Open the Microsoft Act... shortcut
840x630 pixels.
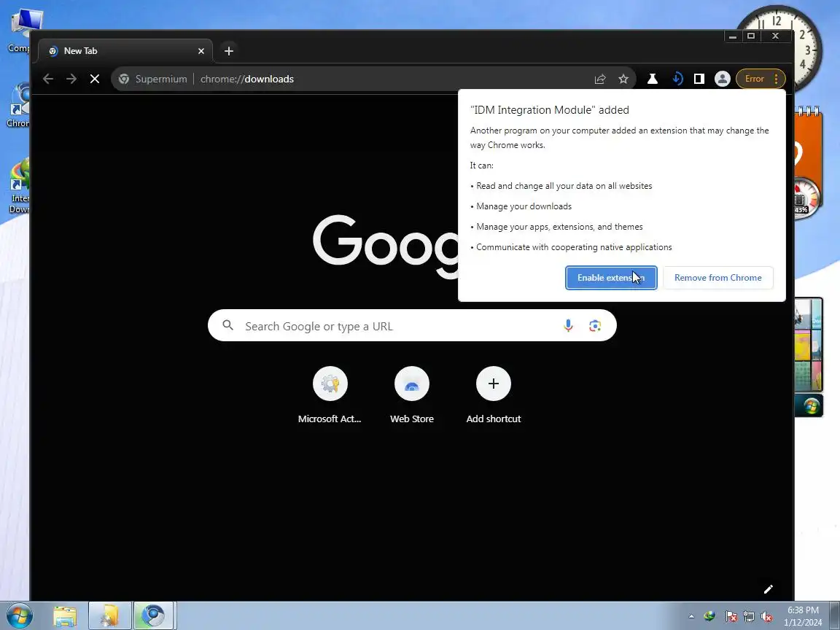[x=330, y=394]
